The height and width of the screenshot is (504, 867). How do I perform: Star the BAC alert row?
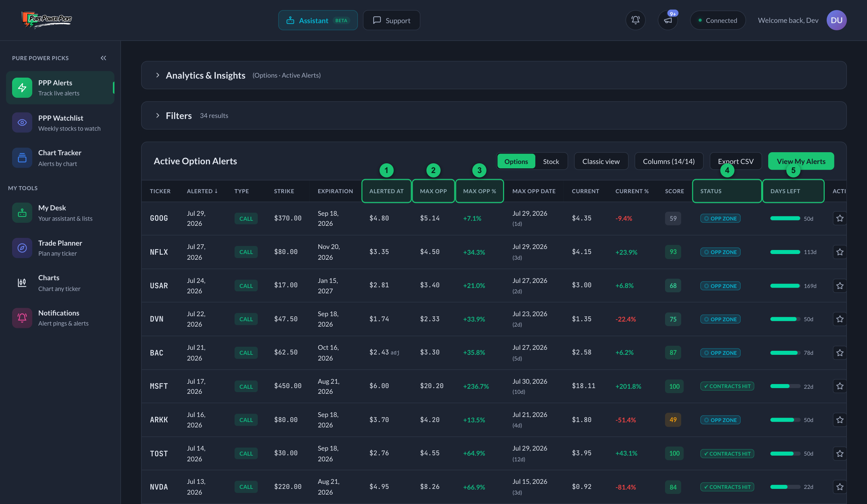tap(839, 352)
